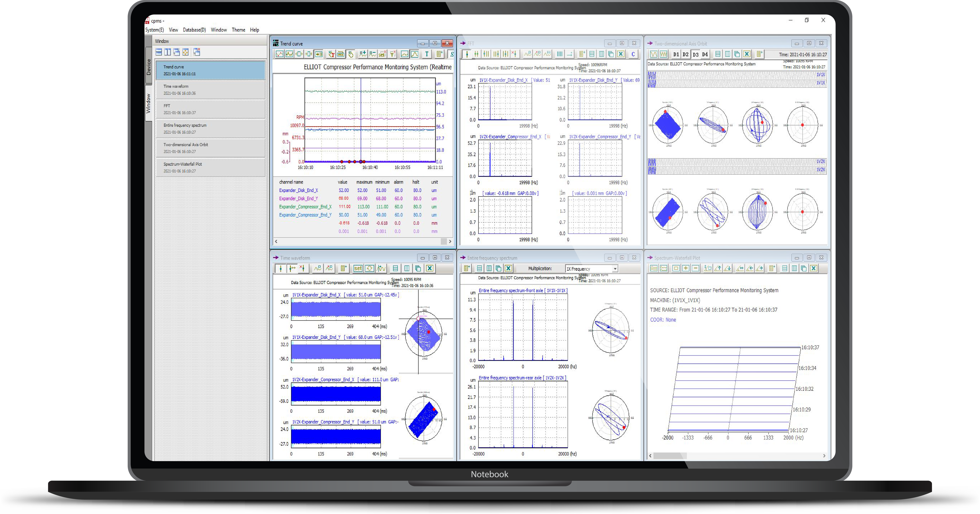Maximize the main cpms window

(x=806, y=20)
